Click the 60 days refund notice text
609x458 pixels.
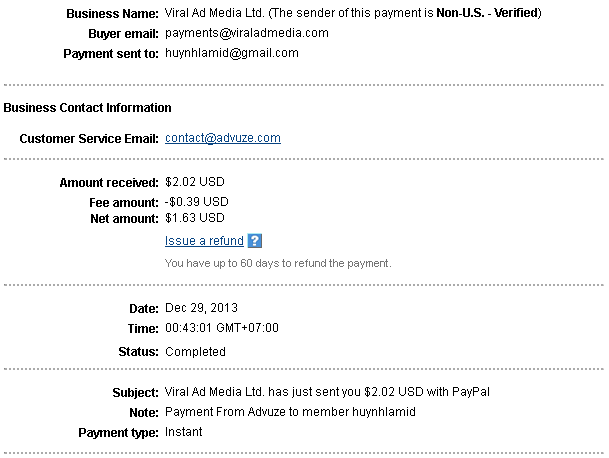(x=278, y=263)
